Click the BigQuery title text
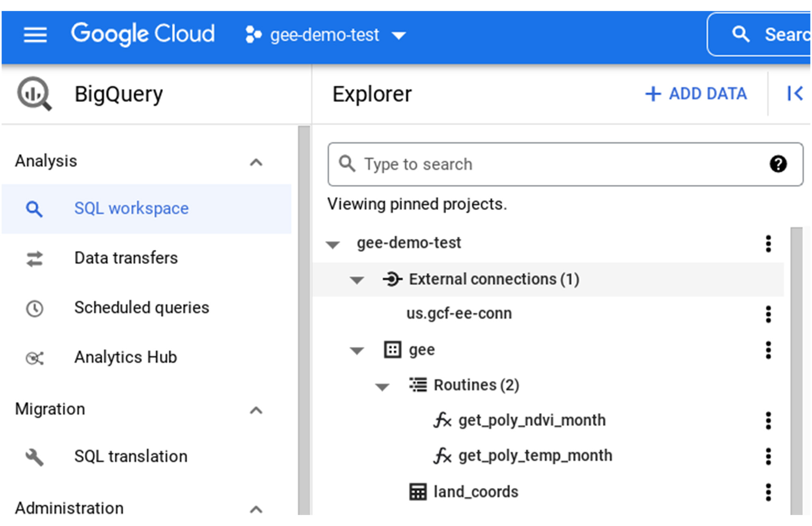Screen dimensions: 812x526 [119, 95]
